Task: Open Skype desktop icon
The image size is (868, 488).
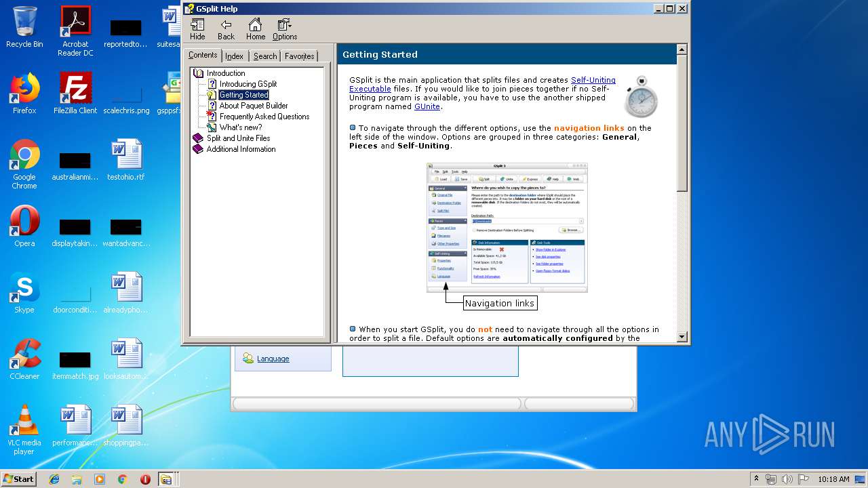Action: coord(24,293)
